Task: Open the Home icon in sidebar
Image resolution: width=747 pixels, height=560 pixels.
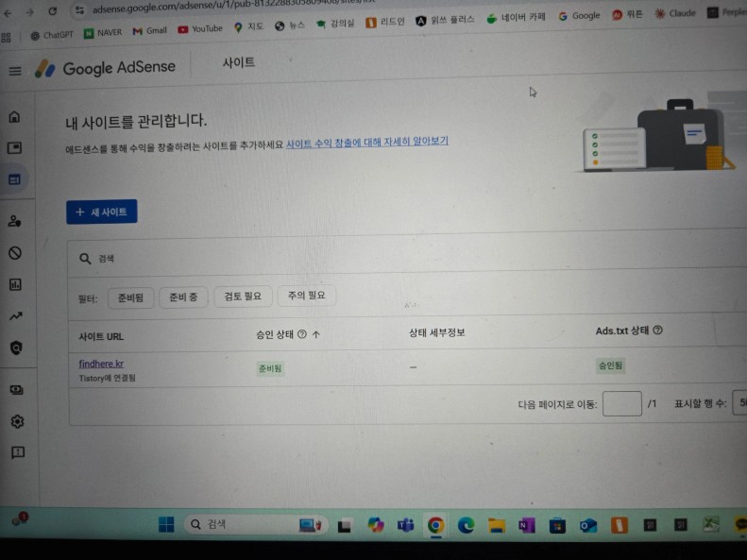Action: point(14,117)
